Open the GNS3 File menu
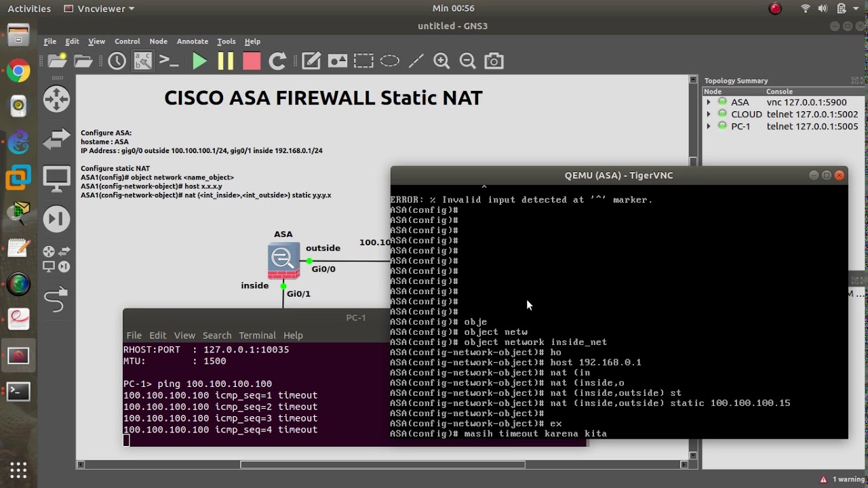868x488 pixels. coord(50,41)
